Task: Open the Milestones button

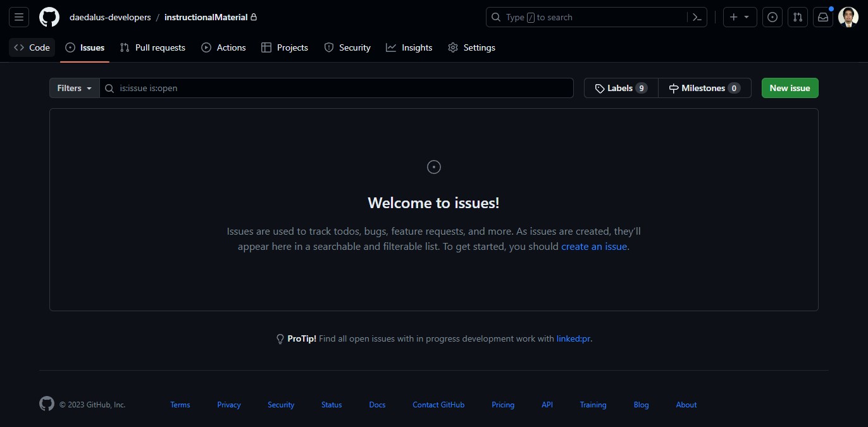Action: pos(704,88)
